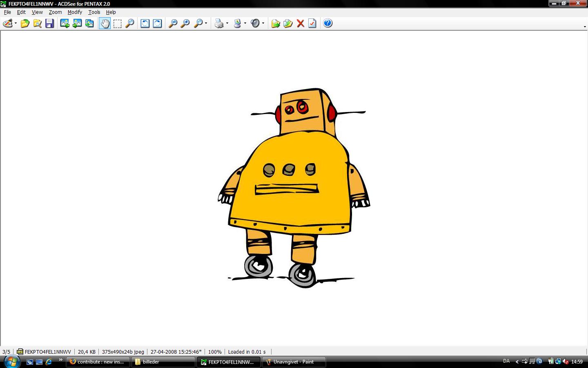Expand the wallpaper dropdown arrow
Image resolution: width=588 pixels, height=368 pixels.
(245, 23)
